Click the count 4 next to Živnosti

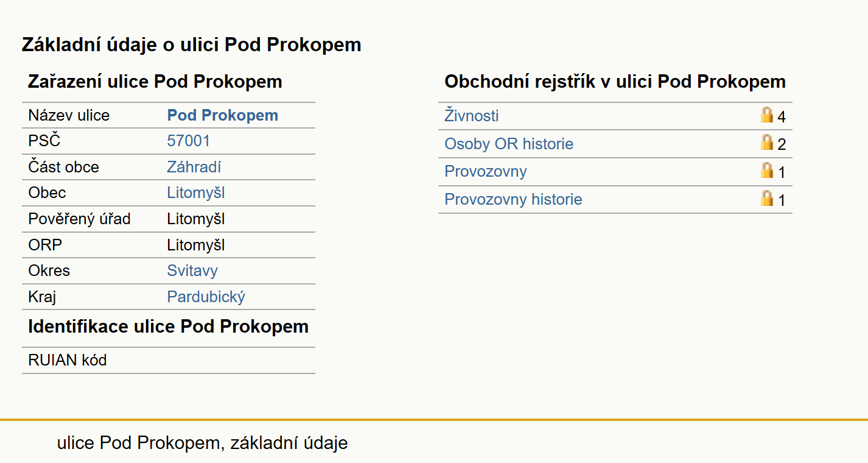tap(782, 117)
